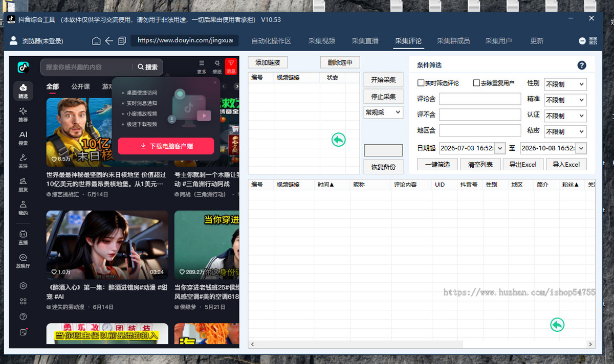Click the round minus icon in header

582,41
